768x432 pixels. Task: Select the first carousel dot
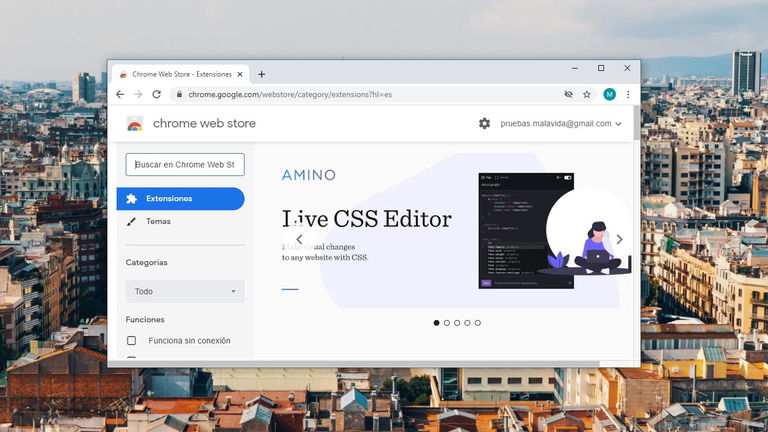[436, 323]
